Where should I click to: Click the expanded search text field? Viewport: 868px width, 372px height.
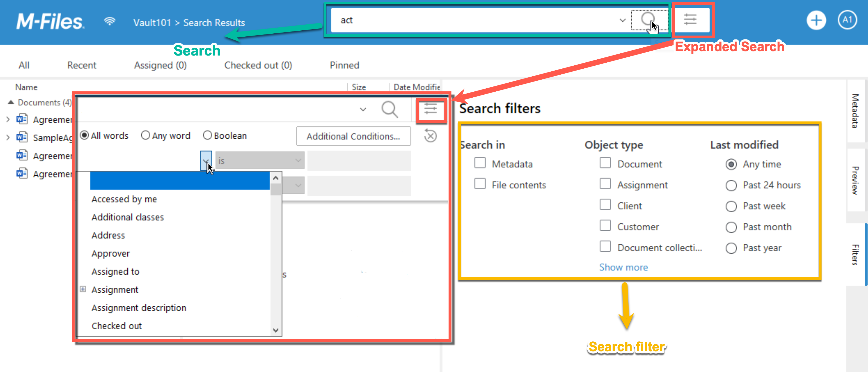pyautogui.click(x=217, y=109)
